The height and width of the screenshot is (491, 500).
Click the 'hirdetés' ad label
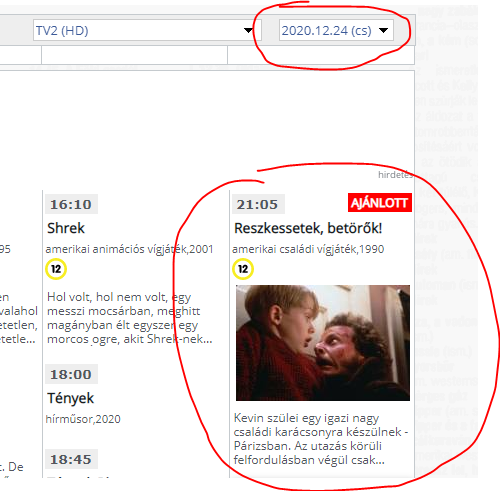(395, 175)
